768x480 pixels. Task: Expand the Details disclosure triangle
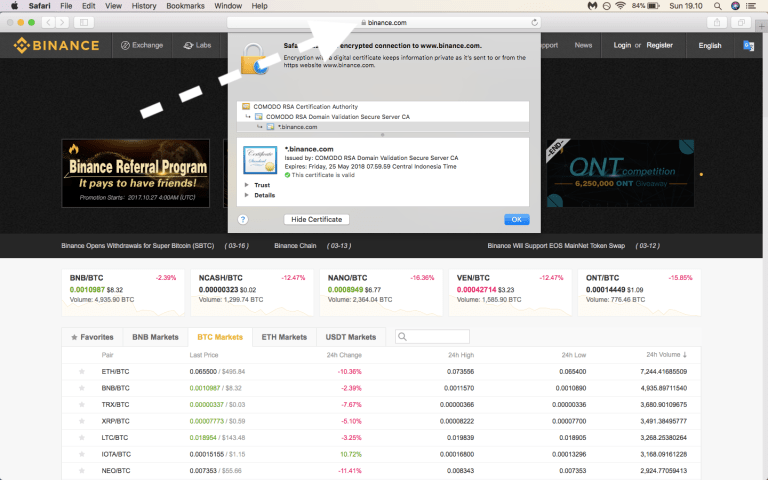[246, 195]
